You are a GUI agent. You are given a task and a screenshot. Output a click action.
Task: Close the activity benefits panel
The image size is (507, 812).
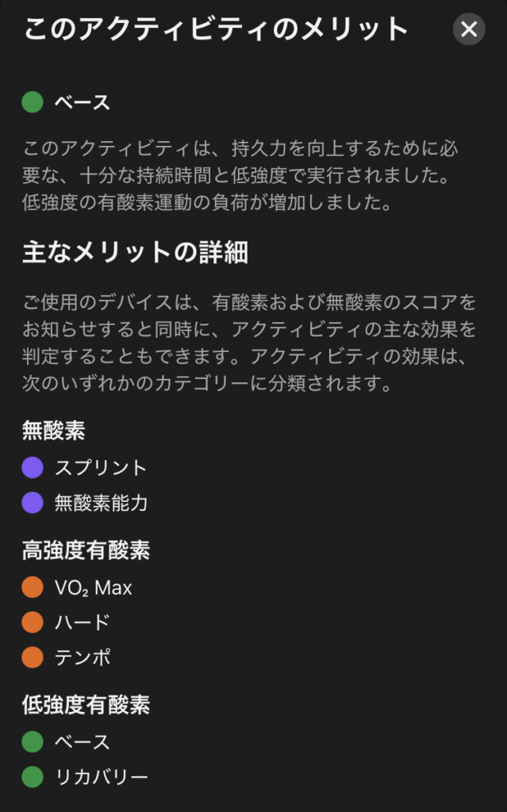[469, 29]
